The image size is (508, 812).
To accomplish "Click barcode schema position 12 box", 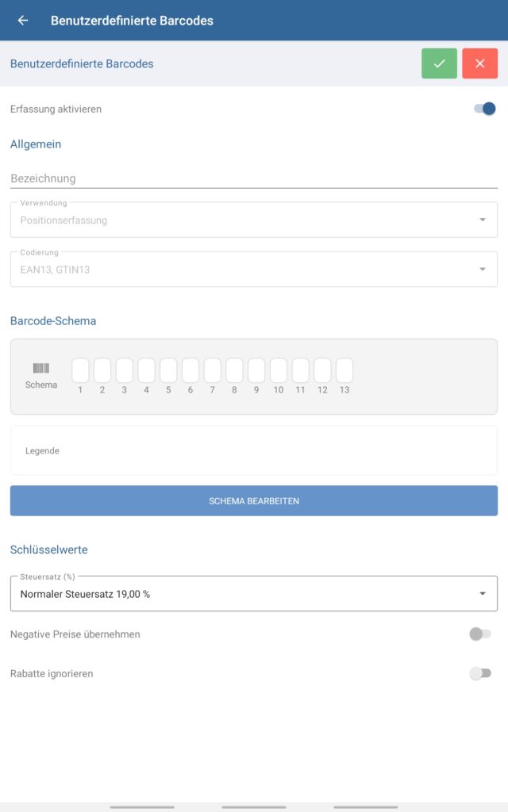I will [322, 370].
